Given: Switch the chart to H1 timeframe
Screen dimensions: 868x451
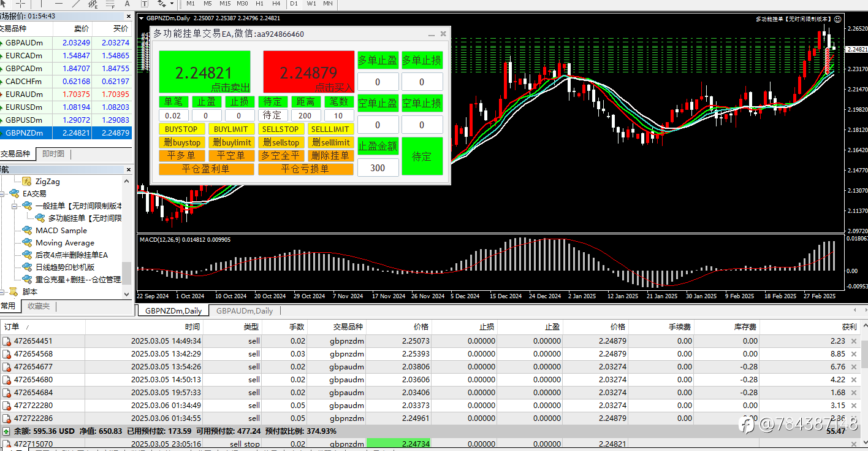Looking at the screenshot, I should coord(259,4).
